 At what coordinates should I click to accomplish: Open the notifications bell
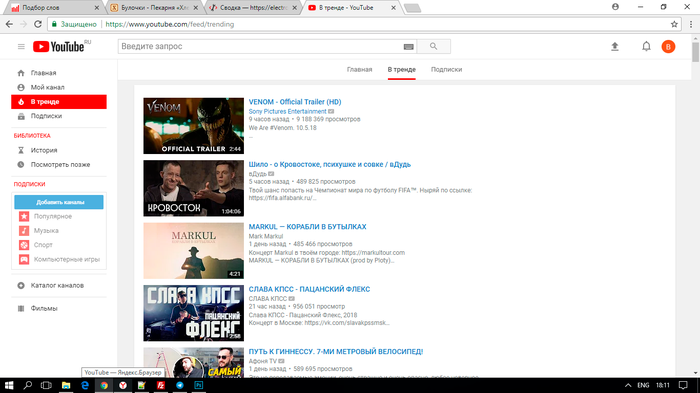coord(646,46)
